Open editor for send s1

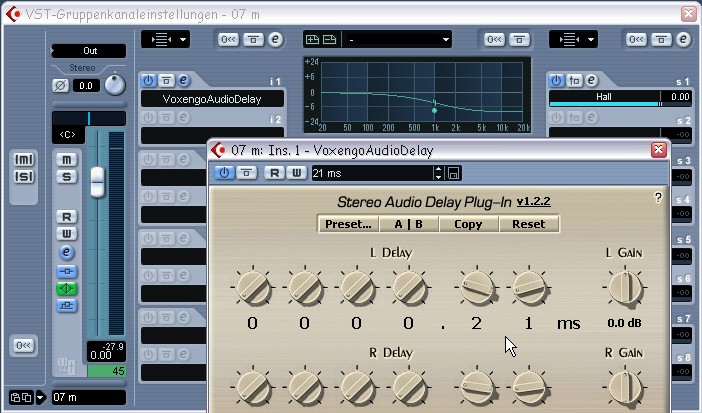tap(591, 81)
